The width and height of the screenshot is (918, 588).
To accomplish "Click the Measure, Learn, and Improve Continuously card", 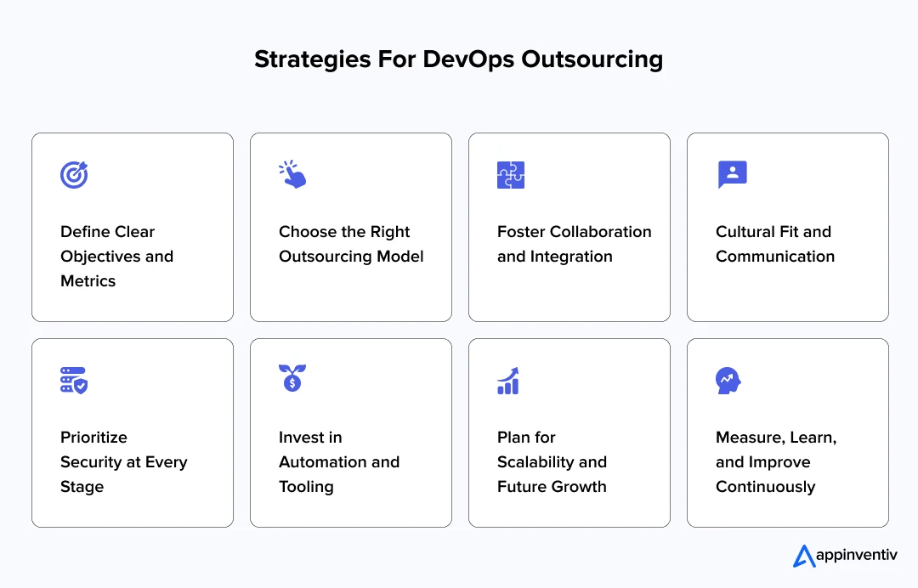I will [x=787, y=432].
